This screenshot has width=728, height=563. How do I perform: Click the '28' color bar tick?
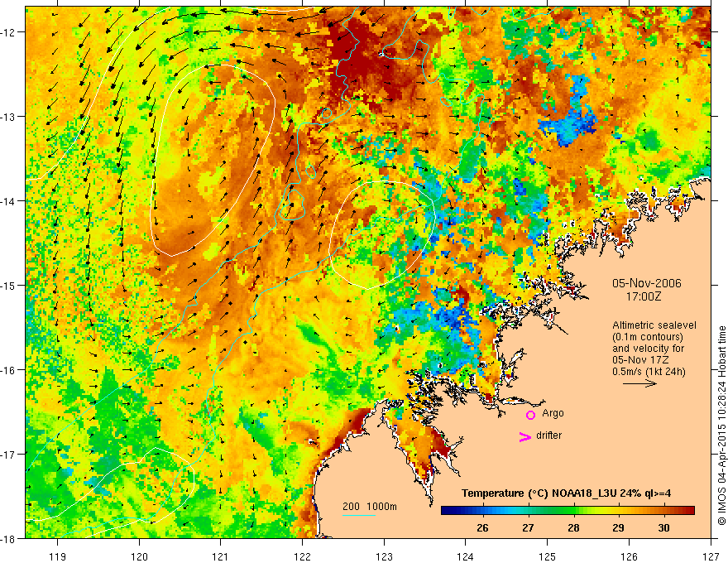click(573, 527)
